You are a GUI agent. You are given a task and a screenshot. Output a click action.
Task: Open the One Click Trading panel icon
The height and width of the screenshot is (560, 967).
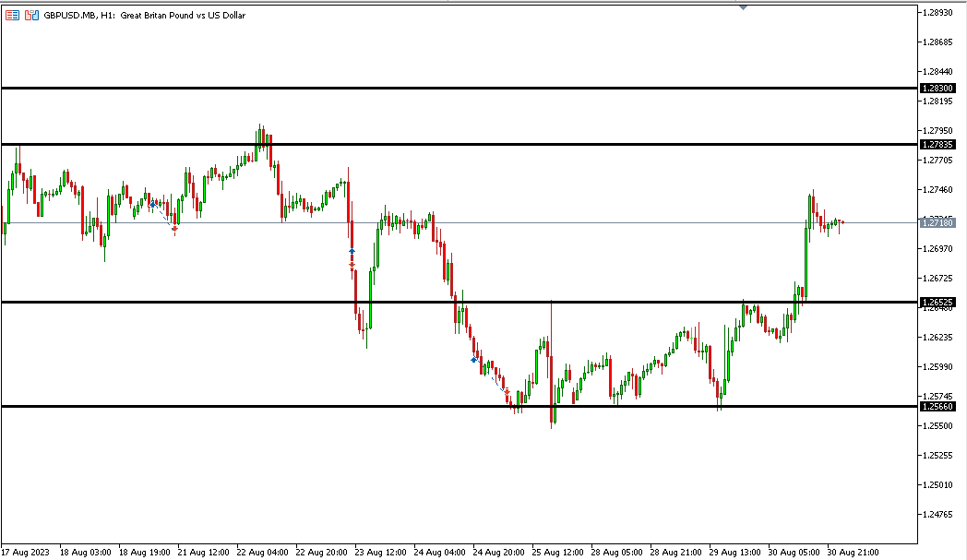12,16
